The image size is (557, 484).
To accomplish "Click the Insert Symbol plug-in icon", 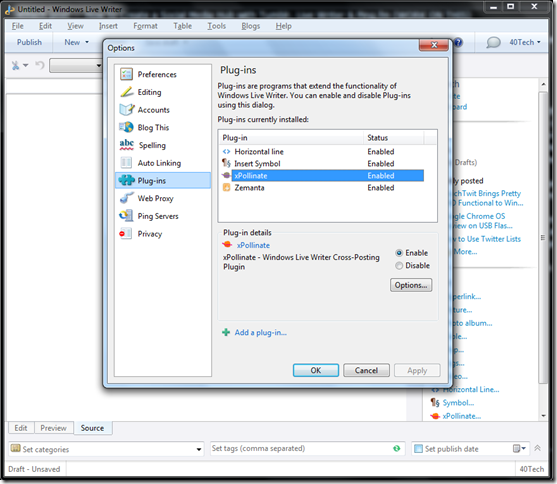I will [226, 163].
